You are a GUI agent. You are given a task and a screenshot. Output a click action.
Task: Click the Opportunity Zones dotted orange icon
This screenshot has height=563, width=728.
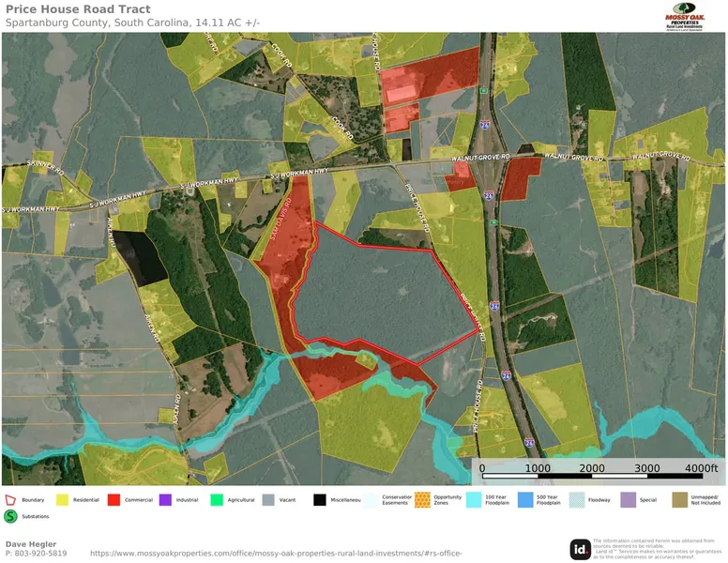[x=422, y=500]
